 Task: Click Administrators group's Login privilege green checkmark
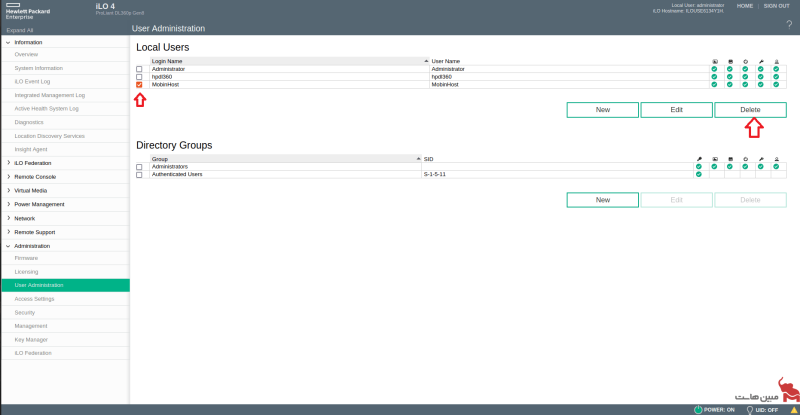[699, 166]
